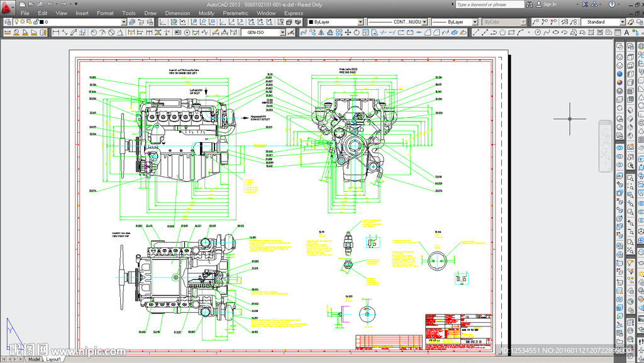Click the black ByLayer color swatch

coord(311,22)
